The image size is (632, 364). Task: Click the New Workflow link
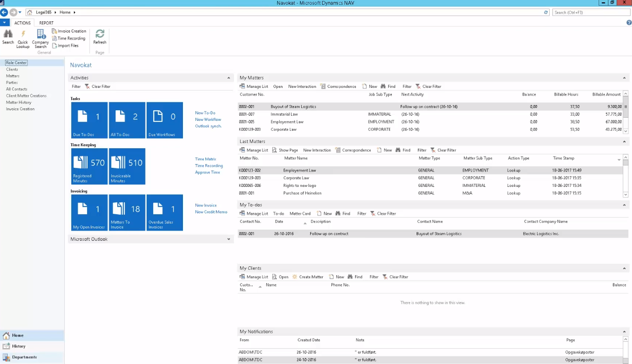pyautogui.click(x=208, y=119)
